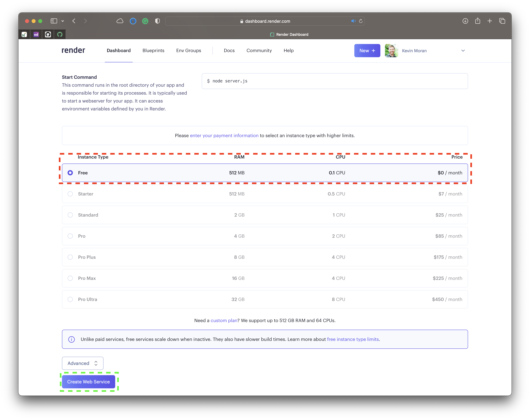This screenshot has width=530, height=420.
Task: Expand the Advanced settings section
Action: (x=83, y=363)
